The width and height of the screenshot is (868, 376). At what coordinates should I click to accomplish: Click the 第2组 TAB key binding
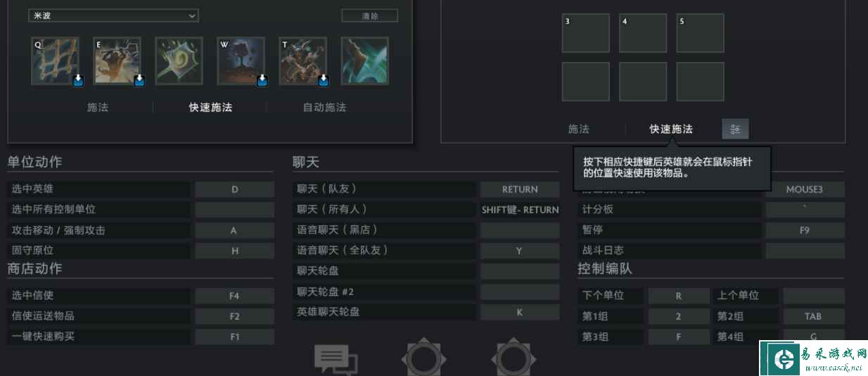click(x=813, y=317)
